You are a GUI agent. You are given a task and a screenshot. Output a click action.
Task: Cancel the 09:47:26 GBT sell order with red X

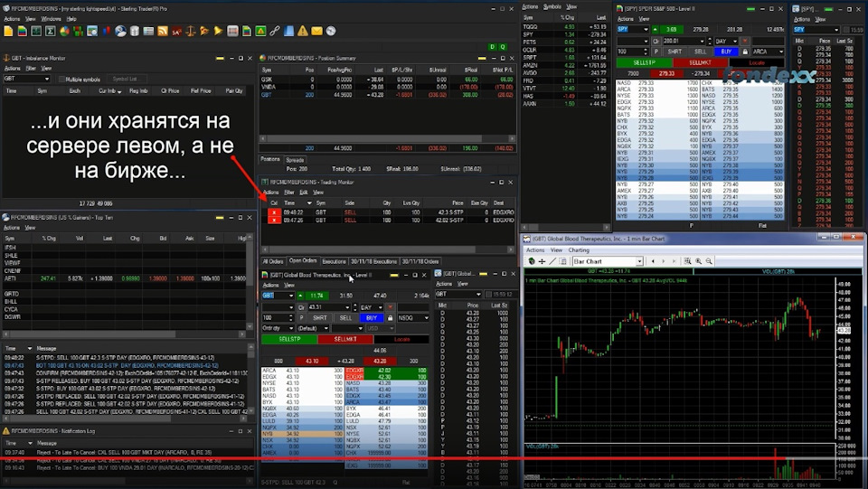tap(274, 221)
